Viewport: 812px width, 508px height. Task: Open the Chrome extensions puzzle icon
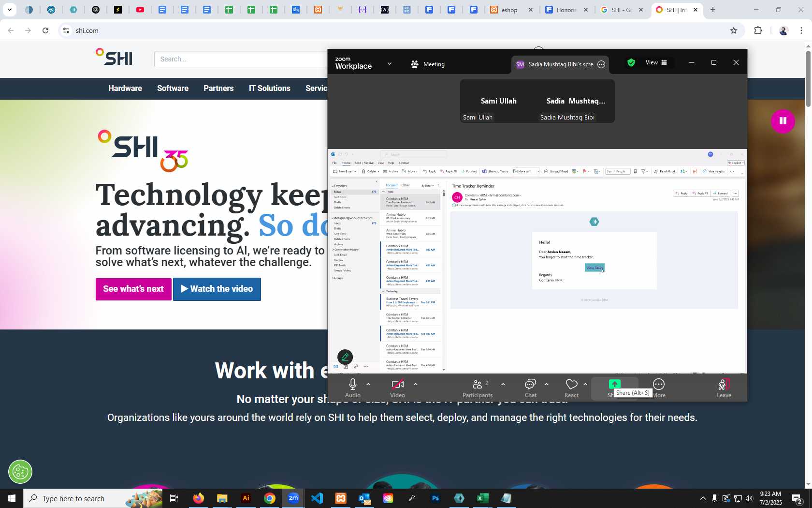(758, 30)
